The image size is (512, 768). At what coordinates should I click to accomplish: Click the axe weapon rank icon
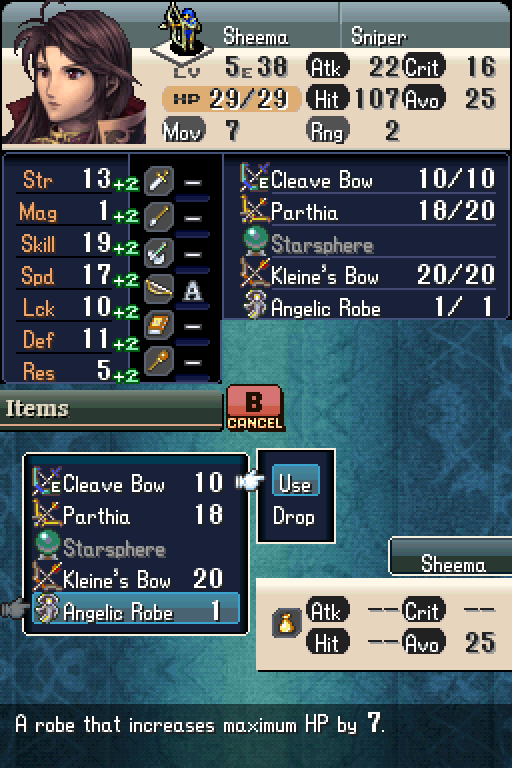coord(159,253)
